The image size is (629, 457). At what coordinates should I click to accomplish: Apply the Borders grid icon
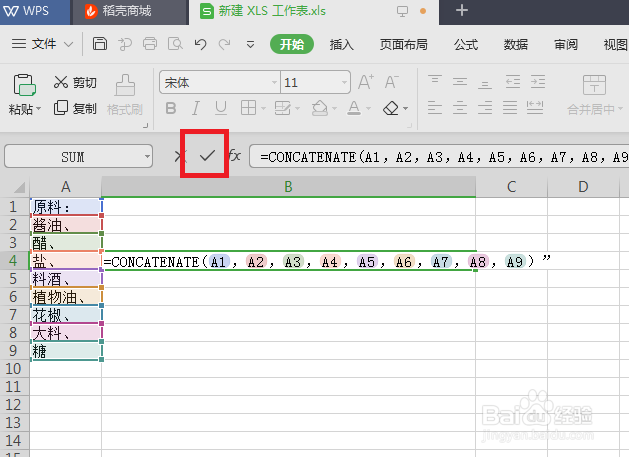[x=248, y=108]
